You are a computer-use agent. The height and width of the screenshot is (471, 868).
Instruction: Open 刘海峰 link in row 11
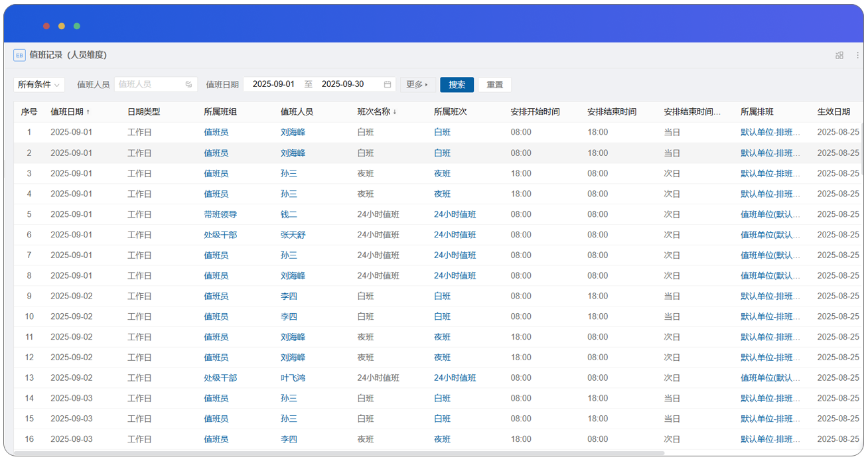pos(293,337)
